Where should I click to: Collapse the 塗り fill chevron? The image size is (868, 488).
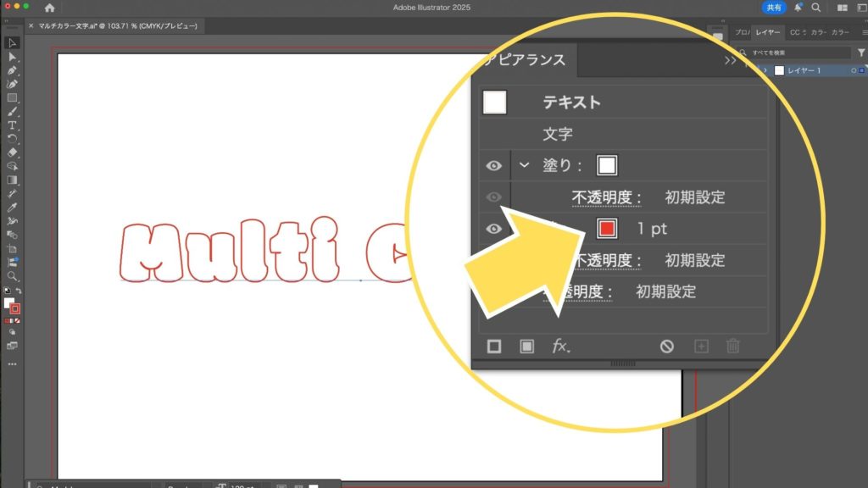pyautogui.click(x=525, y=165)
